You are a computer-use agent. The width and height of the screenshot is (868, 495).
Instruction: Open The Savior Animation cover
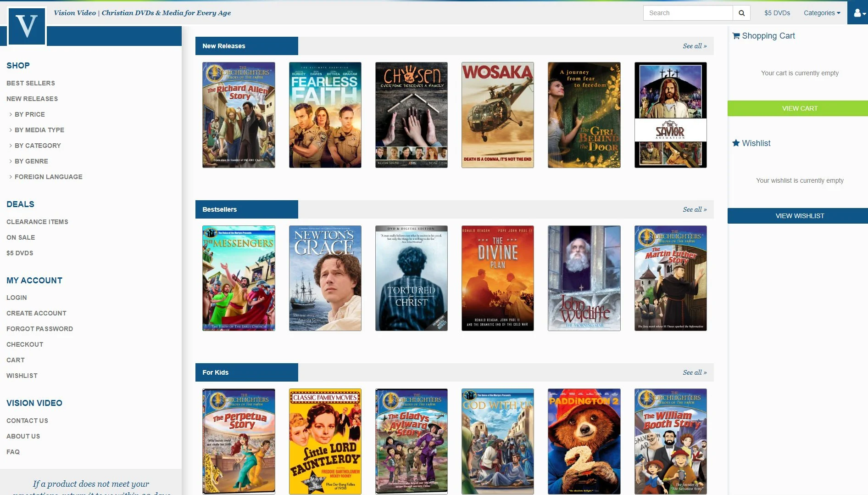(x=670, y=115)
